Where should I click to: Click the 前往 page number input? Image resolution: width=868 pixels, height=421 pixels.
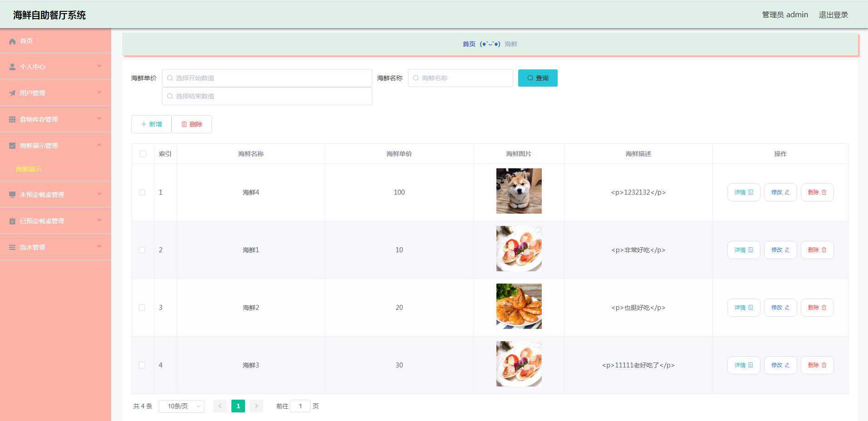tap(300, 406)
